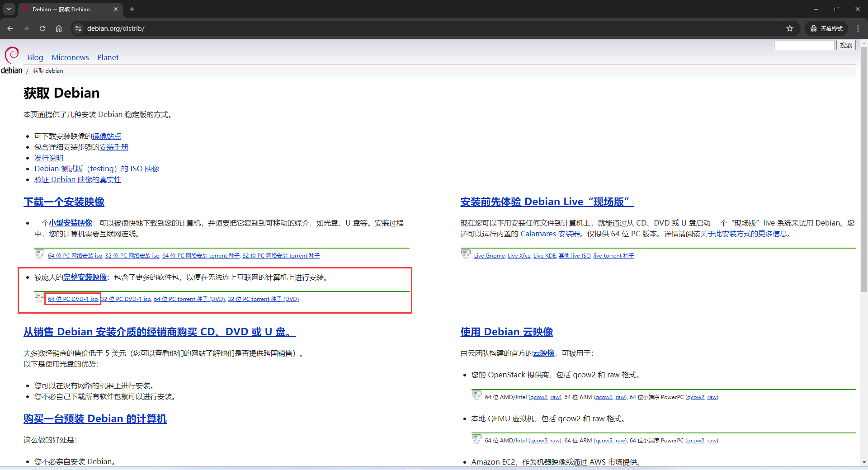868x470 pixels.
Task: Open the 安装手册 installation manual link
Action: (114, 147)
